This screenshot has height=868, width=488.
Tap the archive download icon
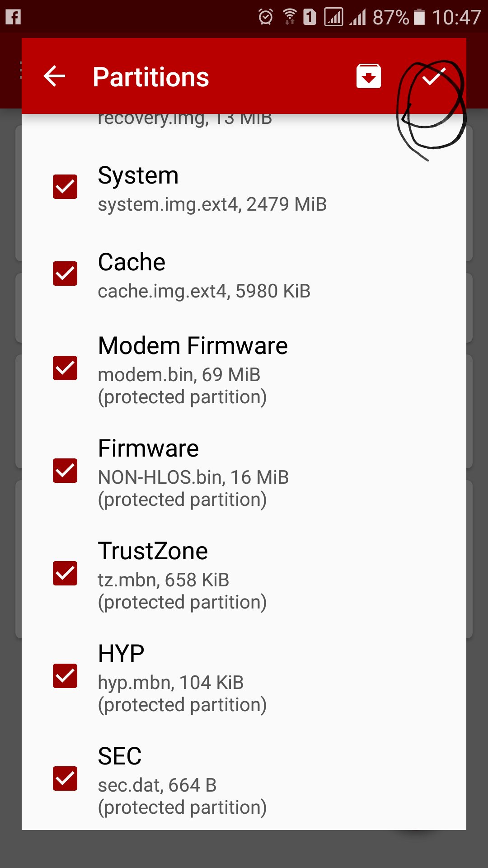click(368, 76)
